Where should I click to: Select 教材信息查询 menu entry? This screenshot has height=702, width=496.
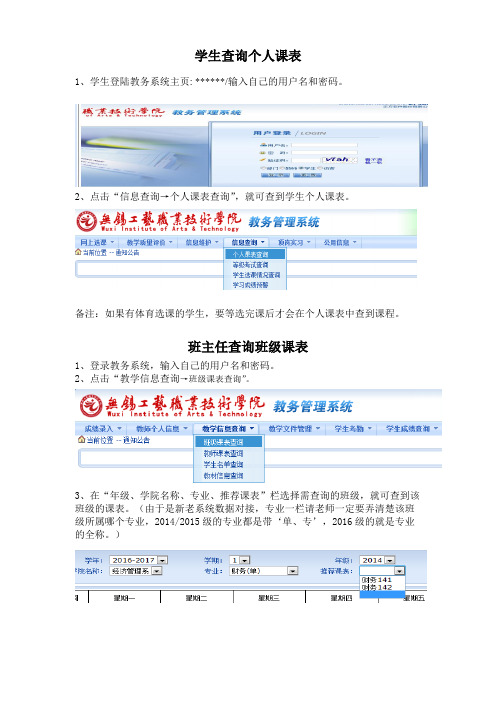(x=224, y=475)
